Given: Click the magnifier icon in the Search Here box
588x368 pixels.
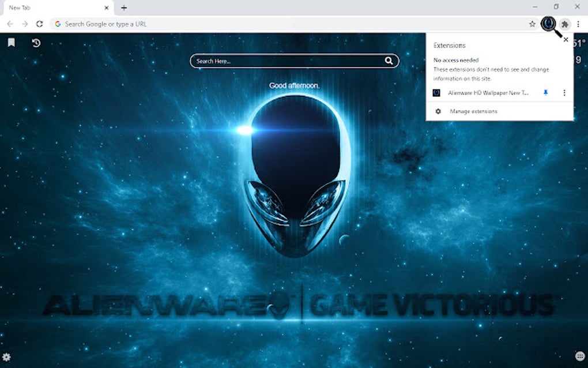Looking at the screenshot, I should coord(389,61).
